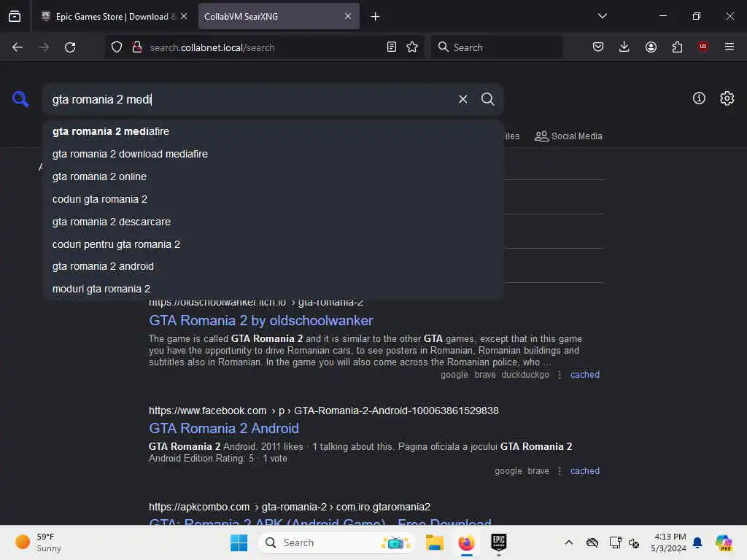Go back to the previous page
This screenshot has height=560, width=747.
18,47
